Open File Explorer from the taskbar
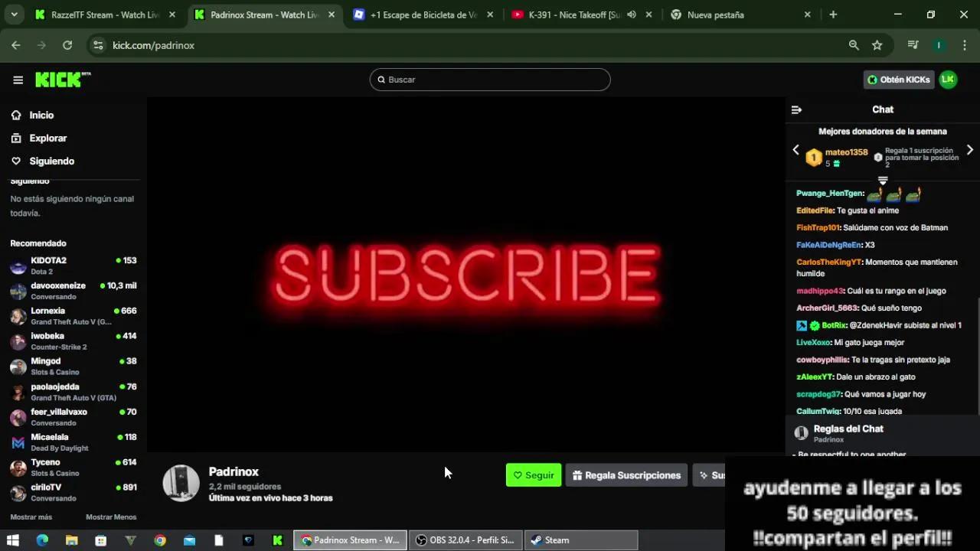The image size is (980, 551). pyautogui.click(x=71, y=540)
